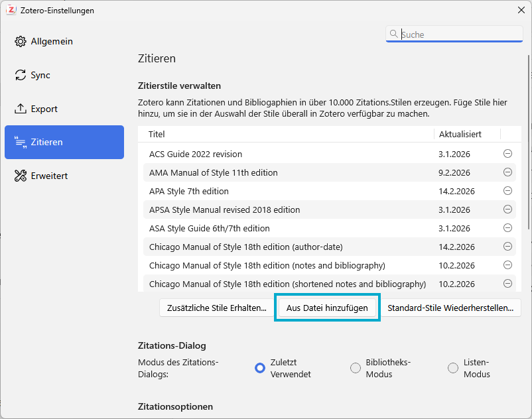Select the ACS Guide 2022 revision row

pos(330,154)
